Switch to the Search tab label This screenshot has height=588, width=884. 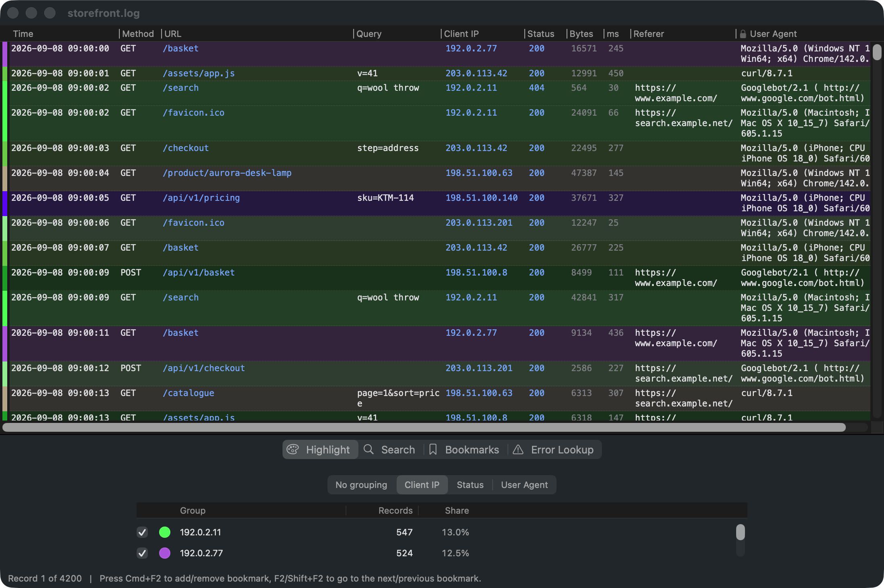click(398, 449)
